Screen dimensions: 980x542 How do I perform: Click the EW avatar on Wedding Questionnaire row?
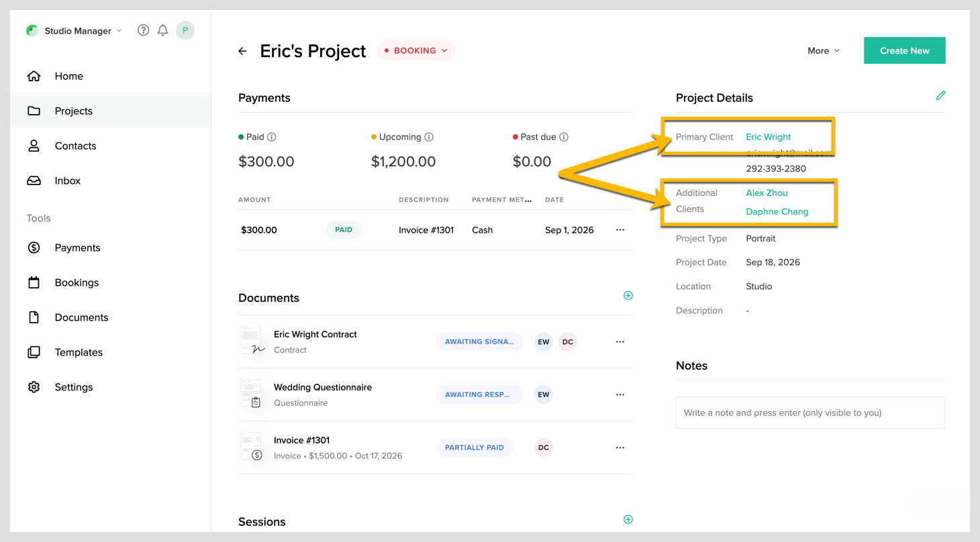point(544,394)
